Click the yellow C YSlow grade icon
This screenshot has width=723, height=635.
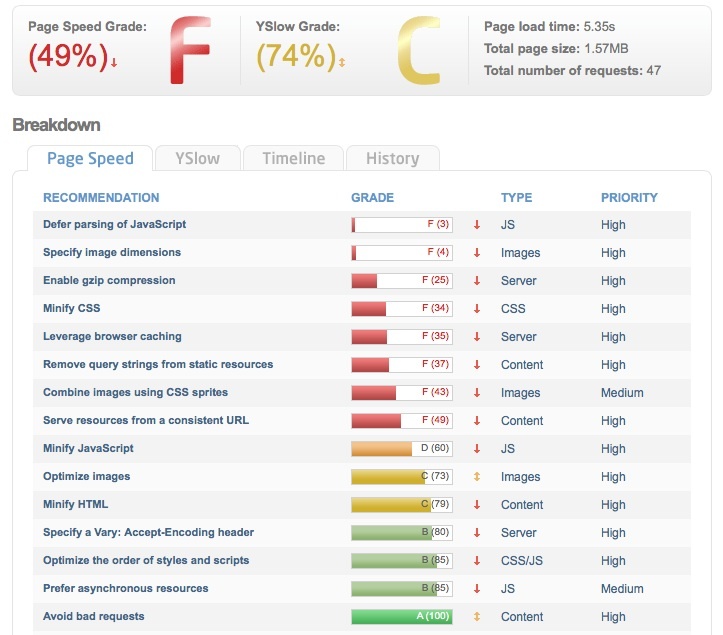point(418,51)
